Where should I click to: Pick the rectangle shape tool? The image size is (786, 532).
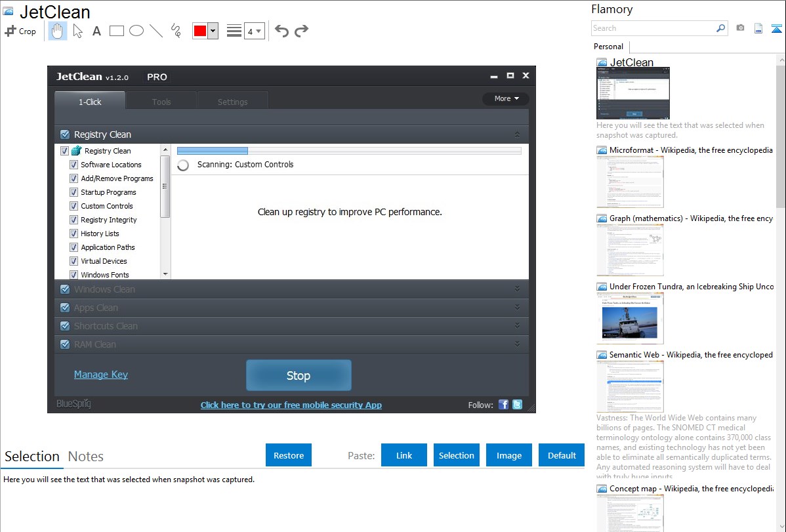click(x=117, y=31)
